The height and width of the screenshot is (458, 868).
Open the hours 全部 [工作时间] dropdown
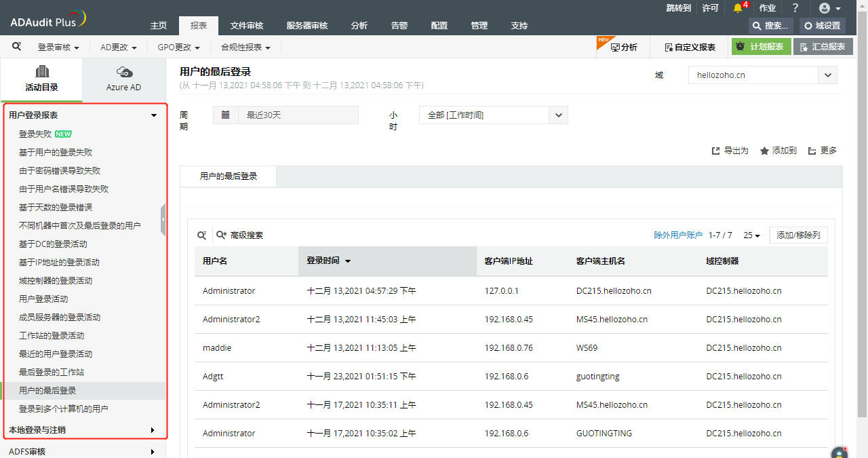(558, 115)
